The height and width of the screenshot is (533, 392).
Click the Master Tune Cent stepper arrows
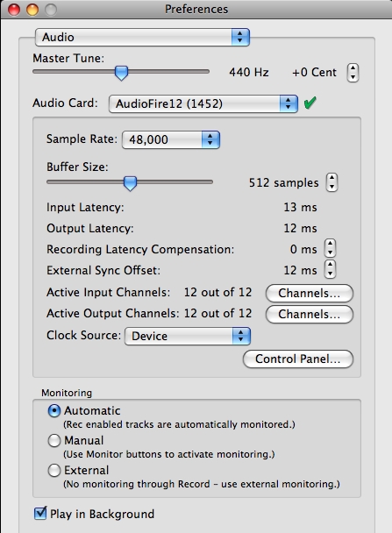(353, 73)
